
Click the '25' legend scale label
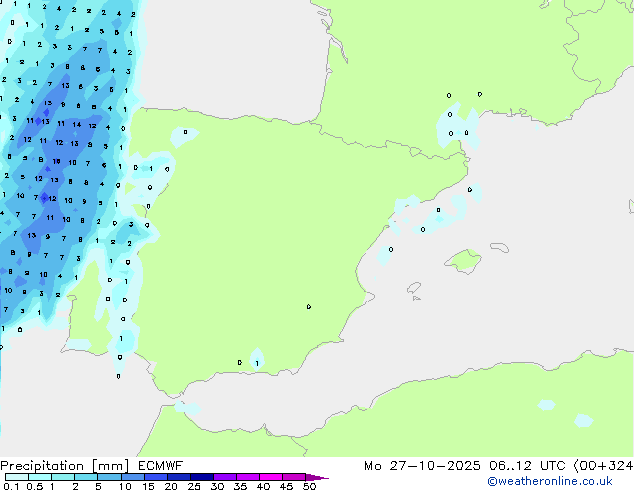pyautogui.click(x=194, y=486)
